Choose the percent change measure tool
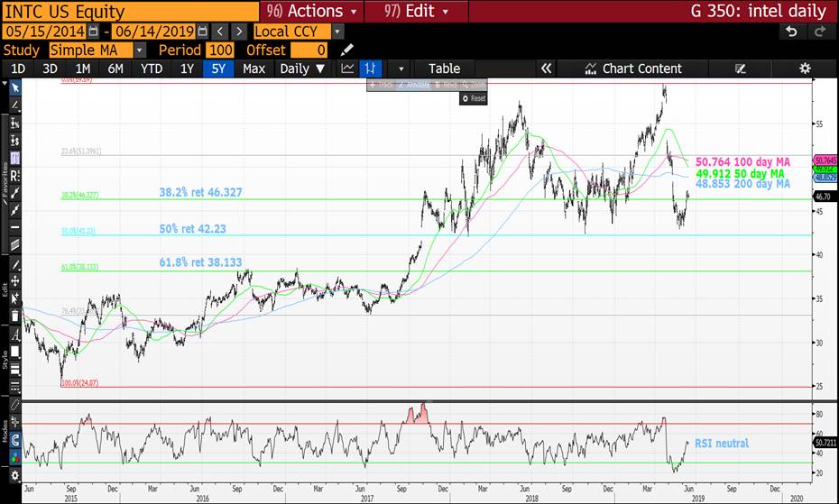This screenshot has height=504, width=839. tap(15, 124)
